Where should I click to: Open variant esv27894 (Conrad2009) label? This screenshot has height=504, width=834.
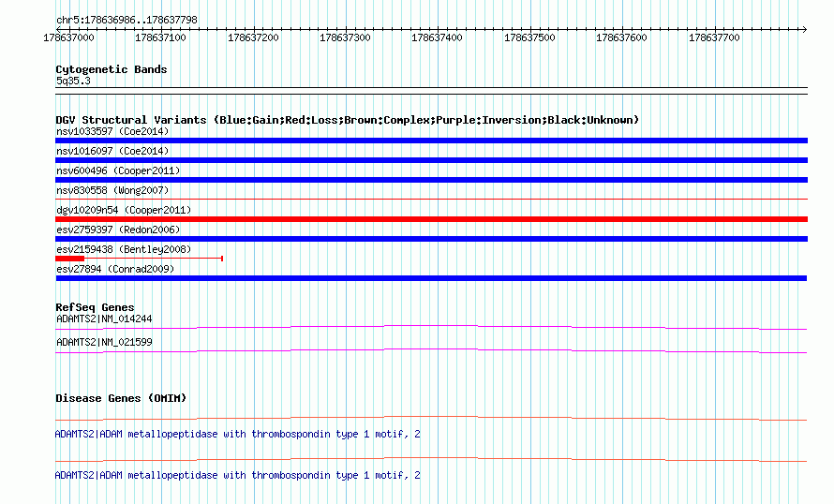[x=115, y=269]
